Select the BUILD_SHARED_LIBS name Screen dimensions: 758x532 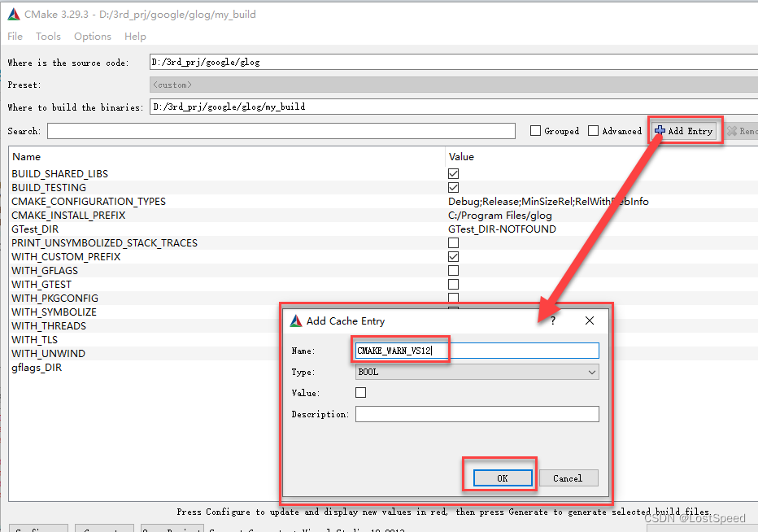coord(60,173)
